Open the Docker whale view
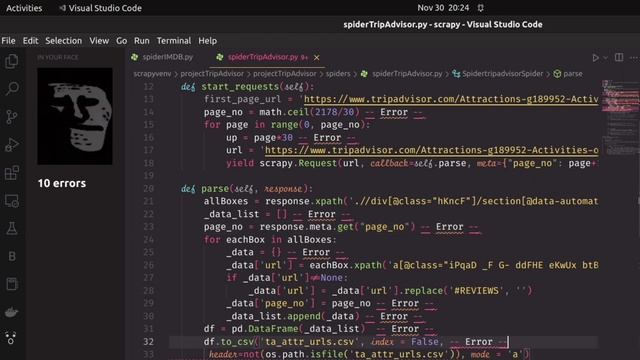 click(12, 312)
